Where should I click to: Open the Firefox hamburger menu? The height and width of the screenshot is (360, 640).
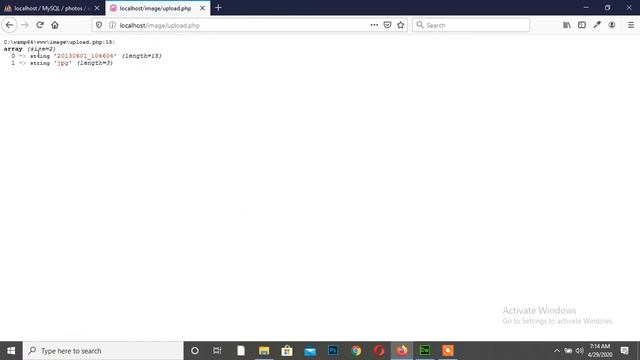tap(631, 25)
